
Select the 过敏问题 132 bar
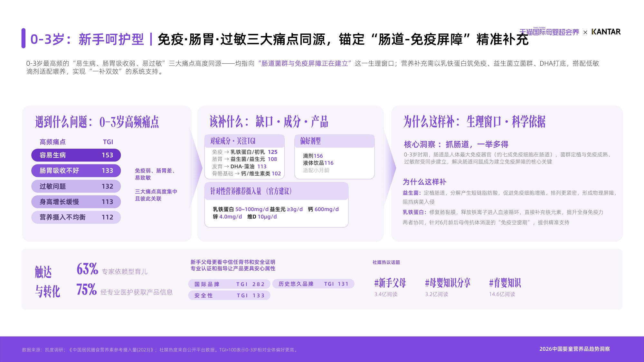[76, 186]
